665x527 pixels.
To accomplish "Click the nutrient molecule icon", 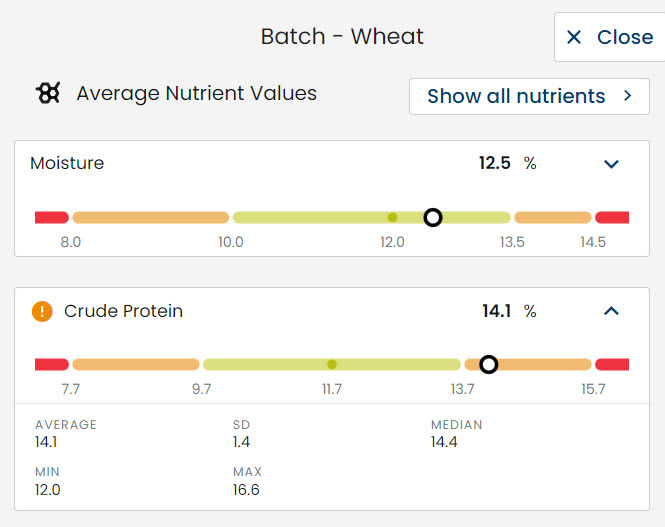I will click(x=48, y=93).
